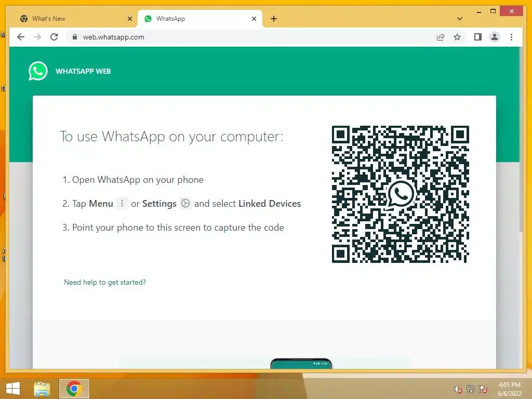532x399 pixels.
Task: Open a new browser tab
Action: 274,19
